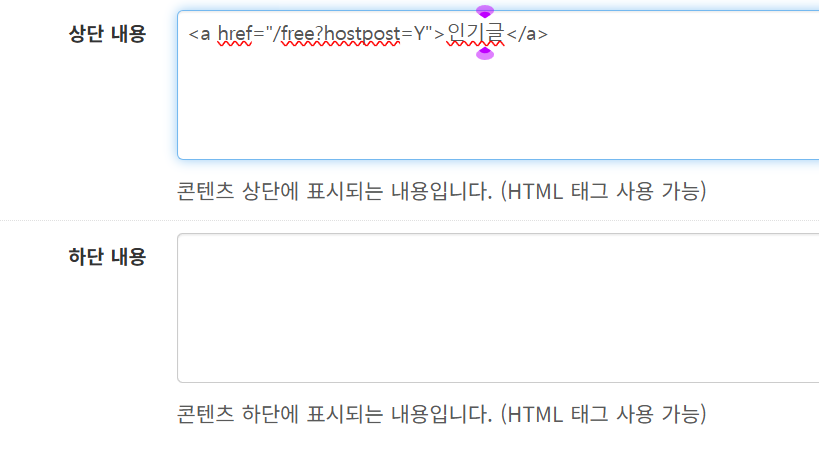Click the 상단 내용 field label
The height and width of the screenshot is (469, 819).
(107, 34)
